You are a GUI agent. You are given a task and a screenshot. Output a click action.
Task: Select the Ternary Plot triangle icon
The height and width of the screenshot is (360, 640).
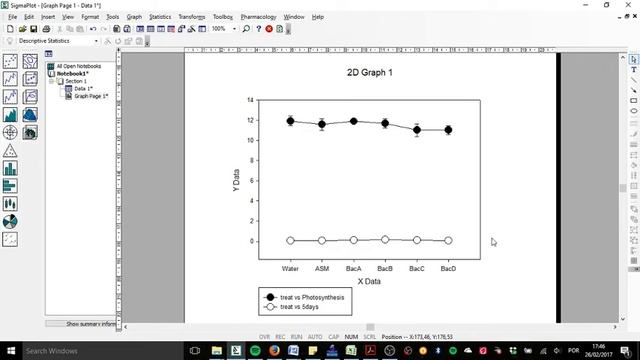pos(10,151)
